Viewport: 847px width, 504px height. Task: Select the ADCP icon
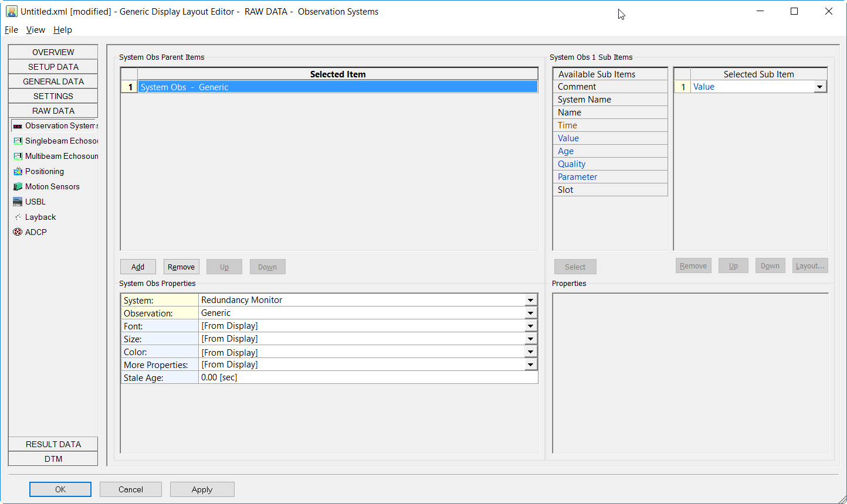tap(18, 233)
